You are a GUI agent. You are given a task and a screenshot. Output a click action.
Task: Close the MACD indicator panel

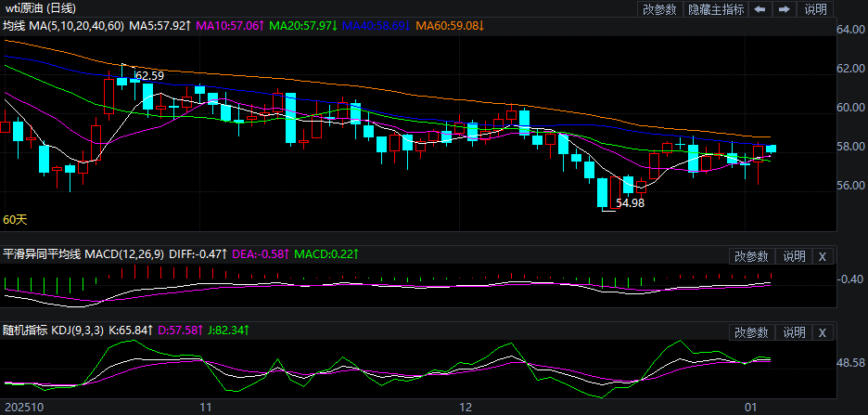point(823,256)
